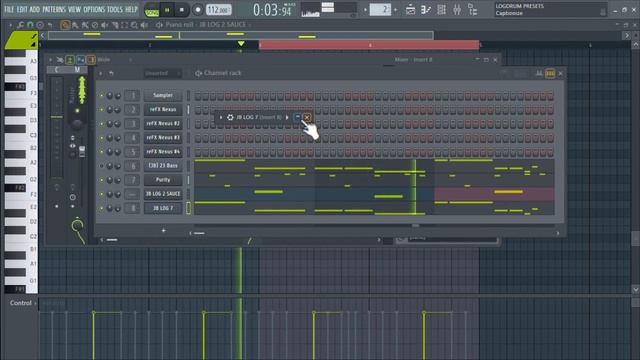Select the piano roll mute tool
The image size is (640, 360).
(x=104, y=25)
